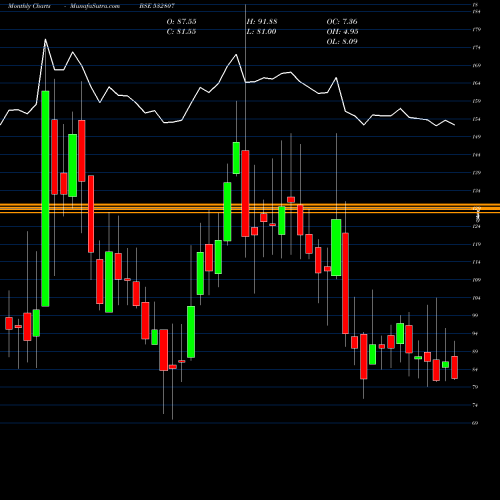Click the 144 price axis label
The width and height of the screenshot is (500, 500).
[477, 155]
